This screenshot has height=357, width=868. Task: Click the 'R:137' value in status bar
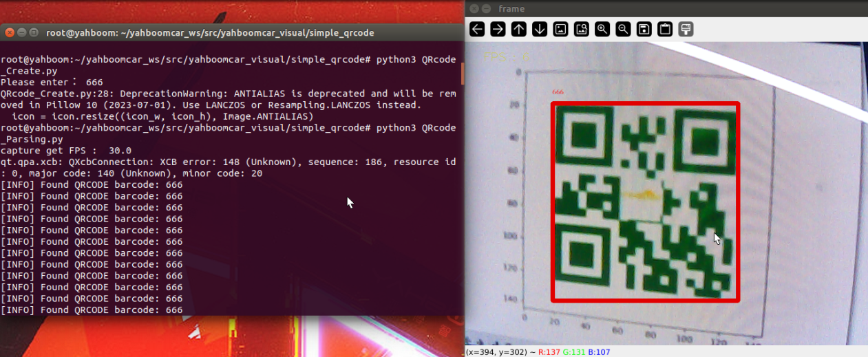[549, 351]
